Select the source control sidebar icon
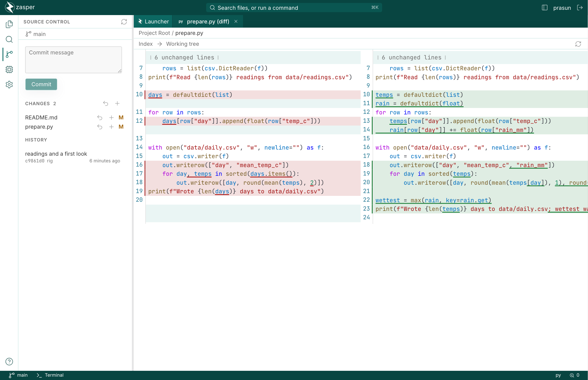 click(x=9, y=54)
